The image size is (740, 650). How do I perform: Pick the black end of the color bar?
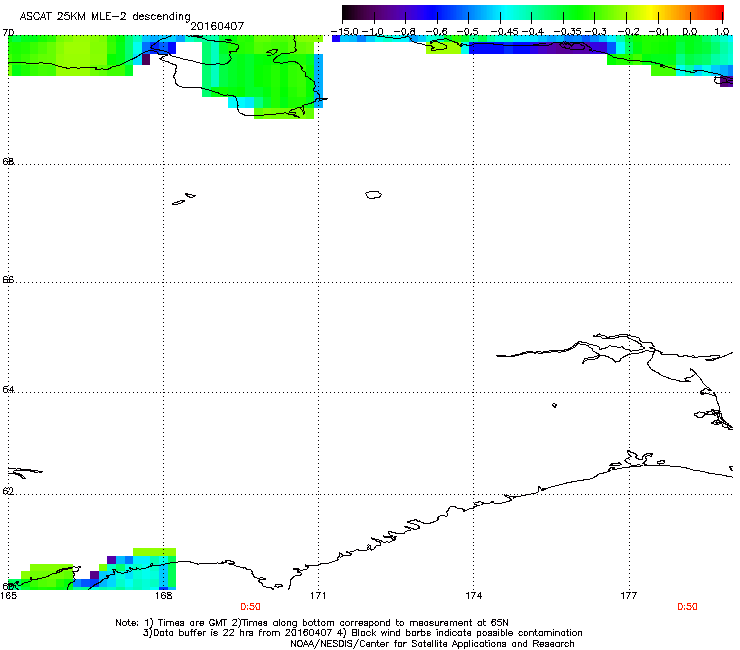coord(348,13)
